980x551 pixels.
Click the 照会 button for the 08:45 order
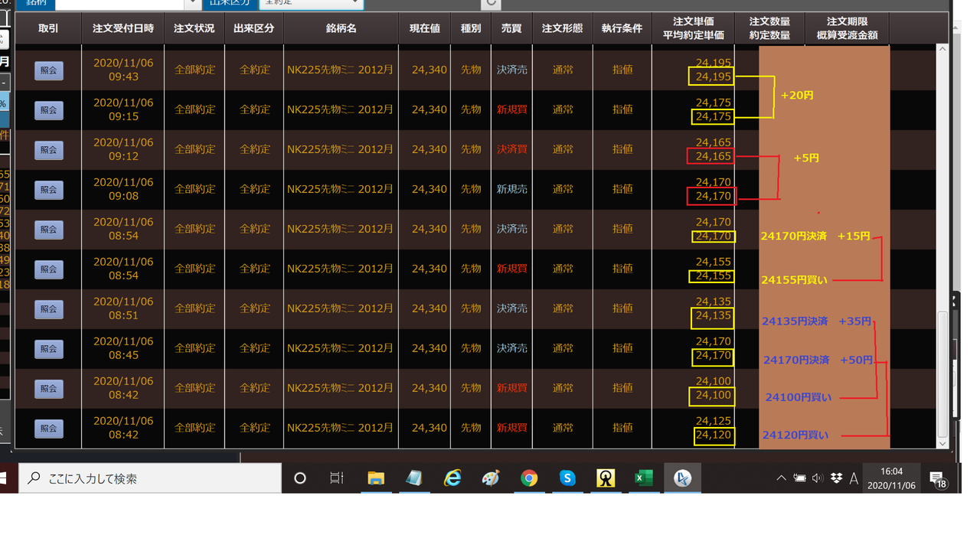[x=48, y=349]
